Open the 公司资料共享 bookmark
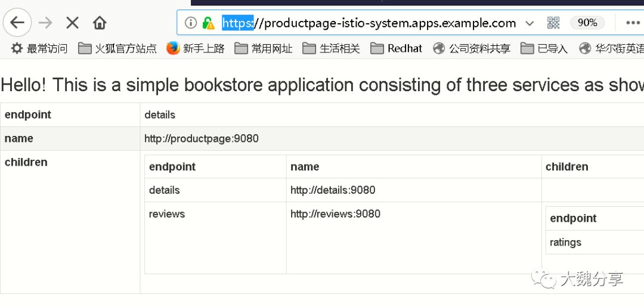This screenshot has width=644, height=307. pyautogui.click(x=472, y=48)
